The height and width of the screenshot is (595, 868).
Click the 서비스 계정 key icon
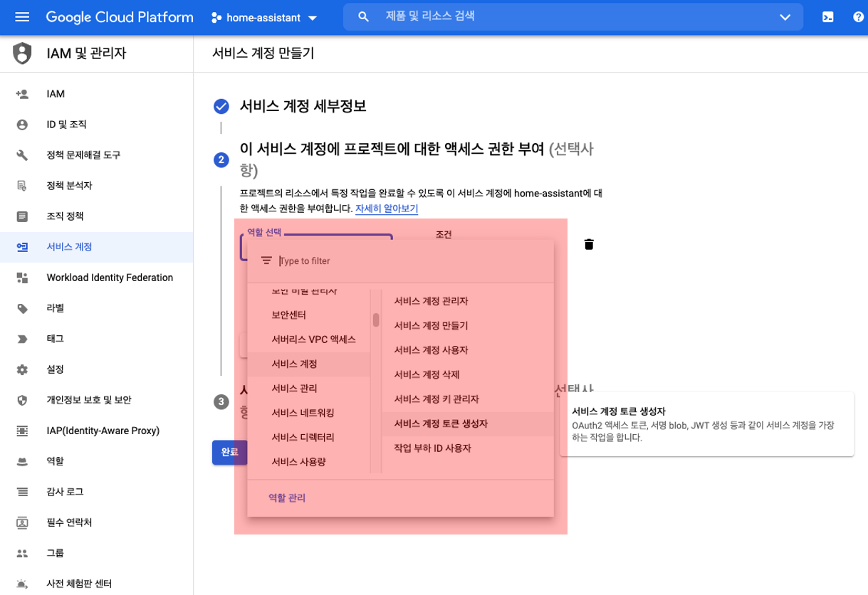[22, 247]
